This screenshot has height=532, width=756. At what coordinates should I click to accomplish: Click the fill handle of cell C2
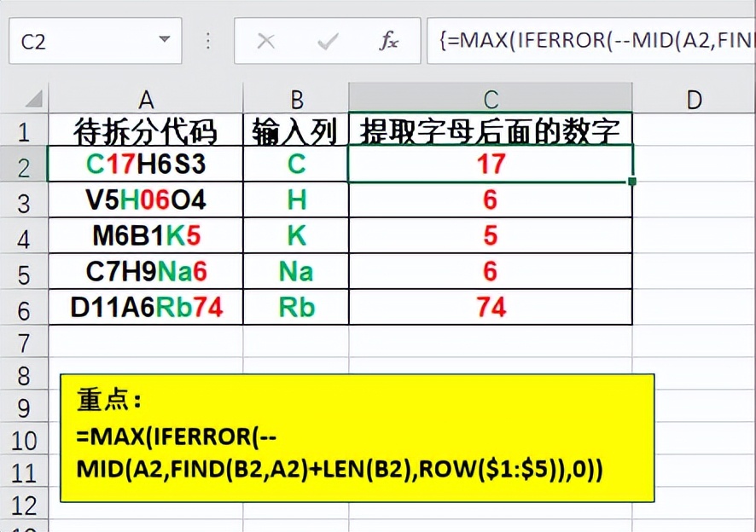point(632,182)
